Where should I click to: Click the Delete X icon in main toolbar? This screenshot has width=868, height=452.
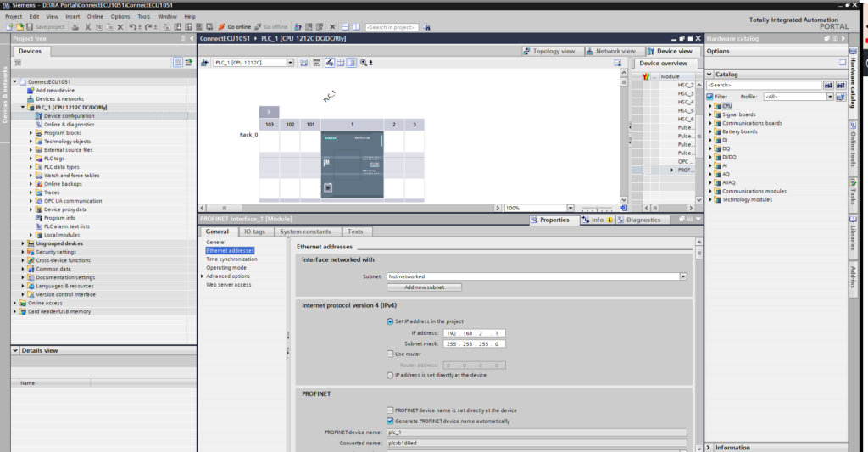[x=120, y=26]
